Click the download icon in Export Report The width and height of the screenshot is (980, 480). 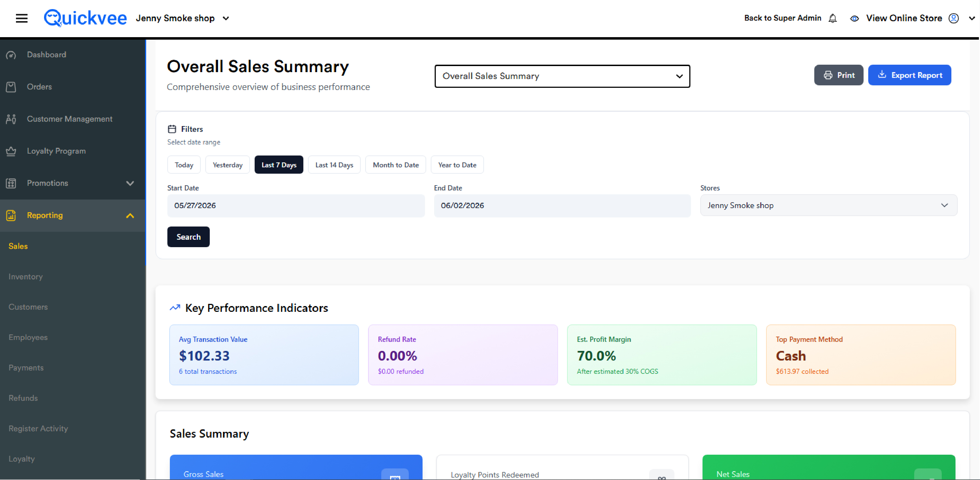(x=881, y=75)
